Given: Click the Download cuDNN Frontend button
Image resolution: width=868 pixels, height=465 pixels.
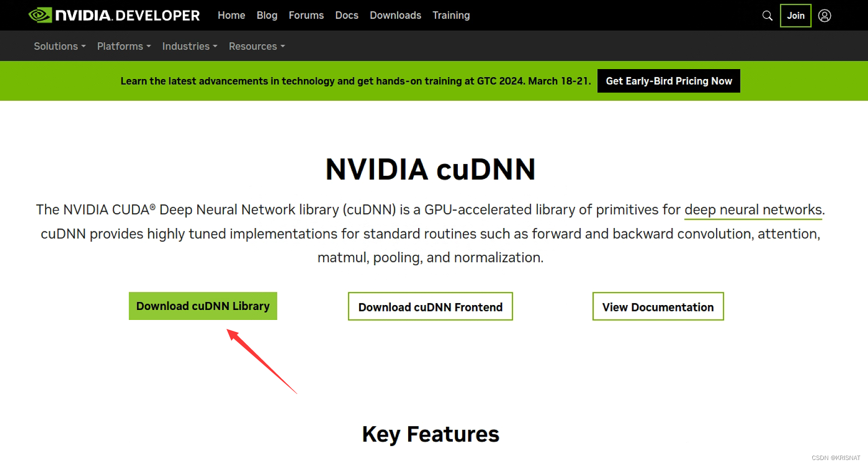Looking at the screenshot, I should coord(430,307).
